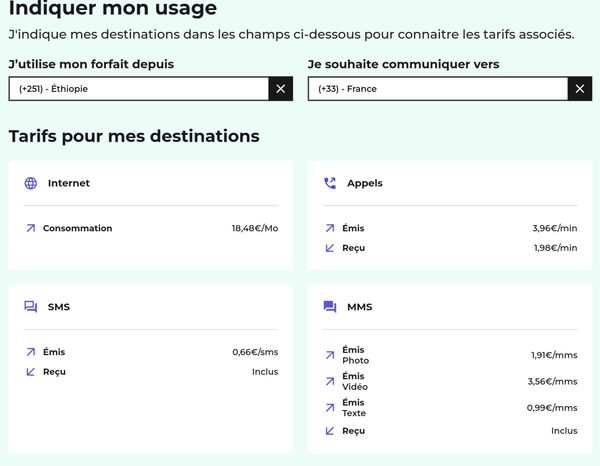Click the Internet card heading
Image resolution: width=600 pixels, height=466 pixels.
point(68,183)
